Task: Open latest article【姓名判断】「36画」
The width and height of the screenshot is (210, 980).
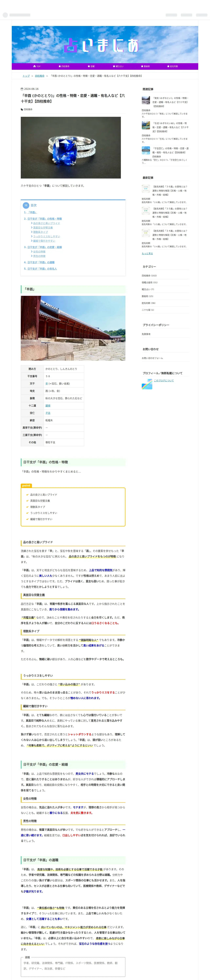Action: click(170, 191)
